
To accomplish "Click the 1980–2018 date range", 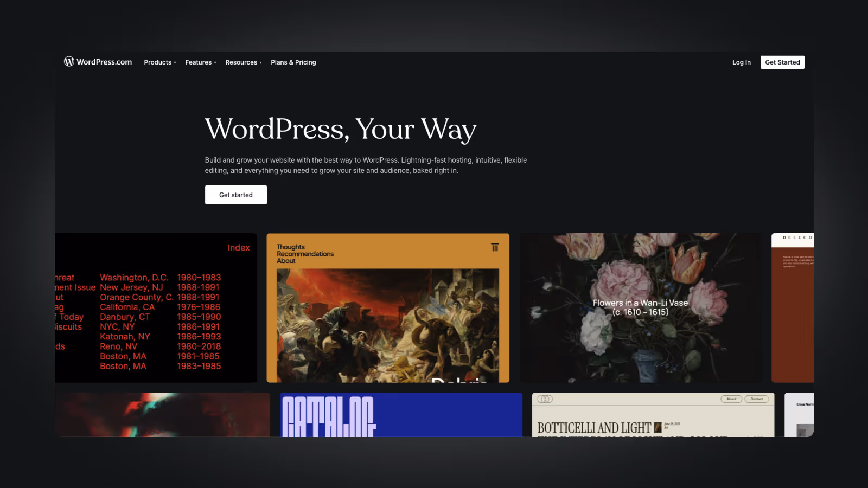I will [199, 346].
